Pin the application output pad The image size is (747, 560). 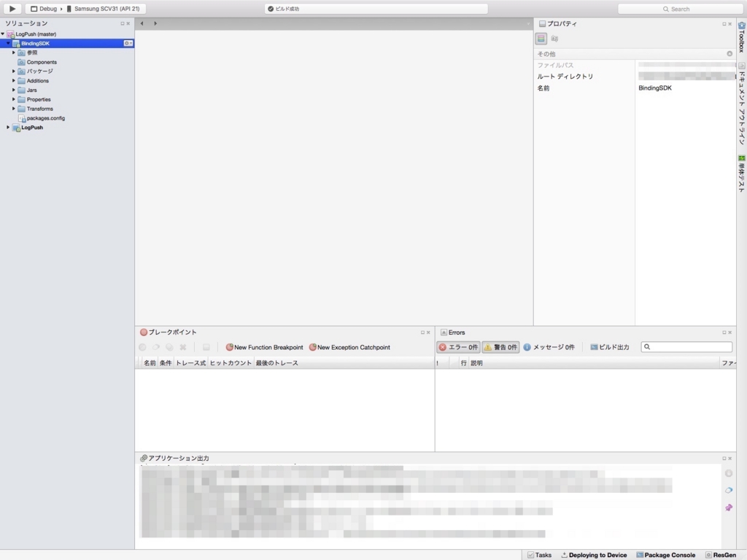pyautogui.click(x=729, y=507)
